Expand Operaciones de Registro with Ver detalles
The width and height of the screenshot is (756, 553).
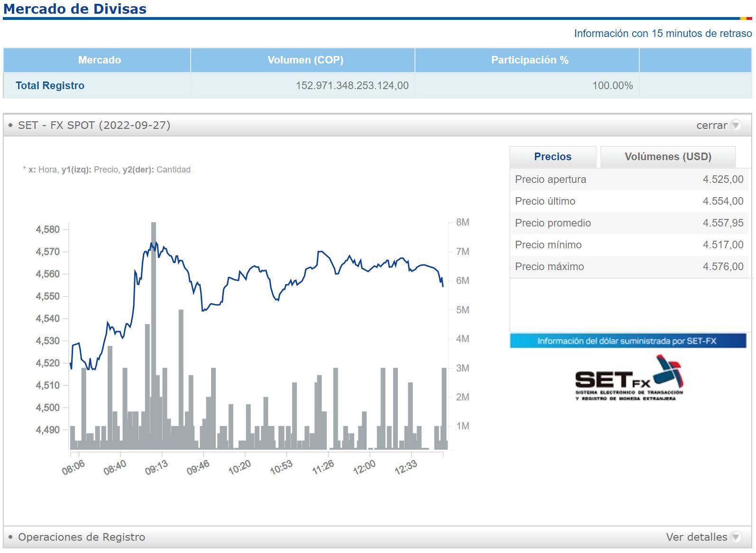tap(696, 537)
